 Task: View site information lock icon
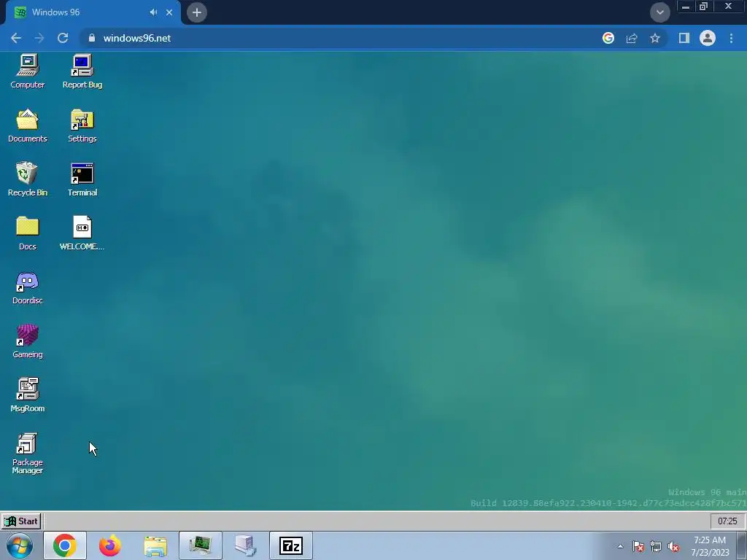pos(92,38)
